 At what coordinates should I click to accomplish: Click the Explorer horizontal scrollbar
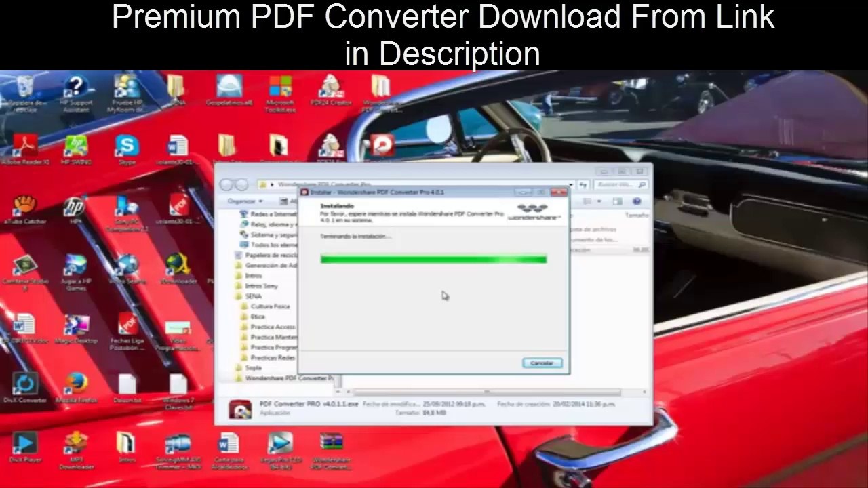coord(487,392)
